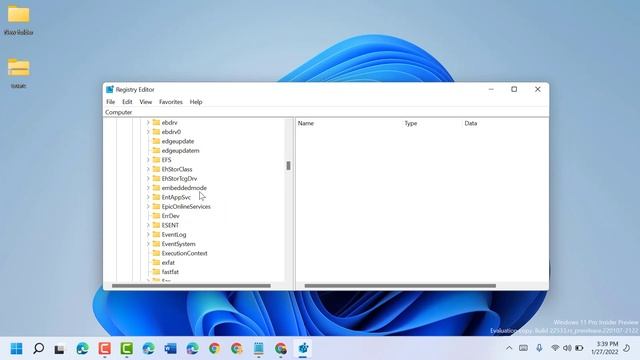Viewport: 640px width, 360px height.
Task: Open Microsoft Word from the taskbar
Action: [171, 349]
